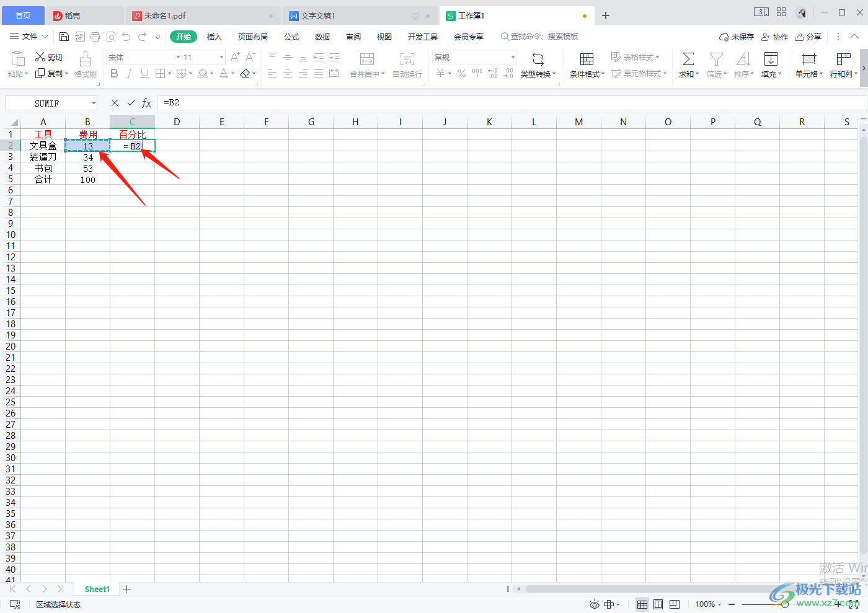Click the Wrap Text (自动换行) icon
This screenshot has width=868, height=613.
[407, 59]
